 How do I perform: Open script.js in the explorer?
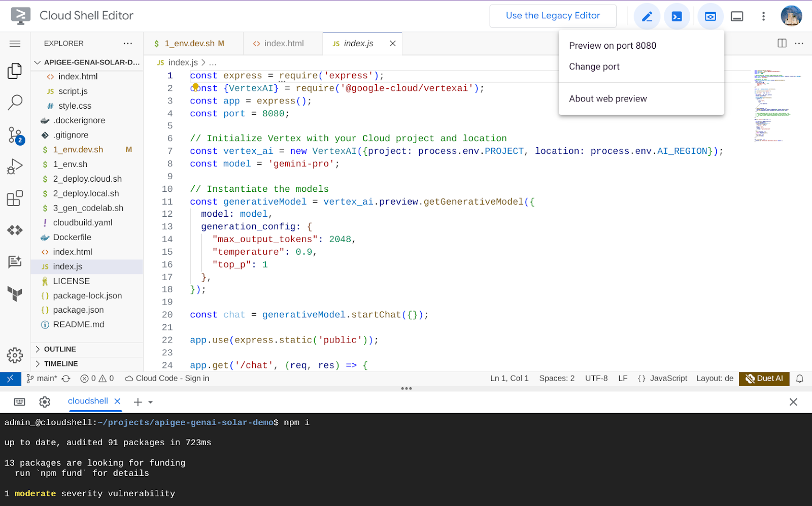87,91
